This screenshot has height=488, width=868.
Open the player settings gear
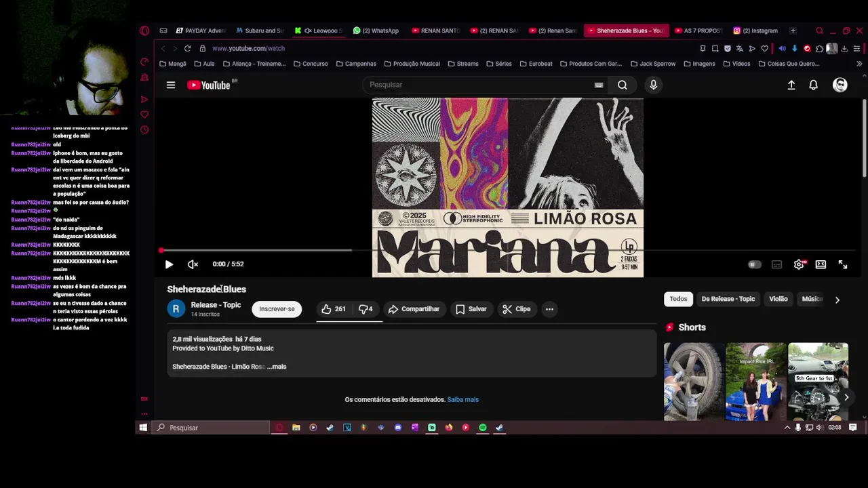[799, 264]
